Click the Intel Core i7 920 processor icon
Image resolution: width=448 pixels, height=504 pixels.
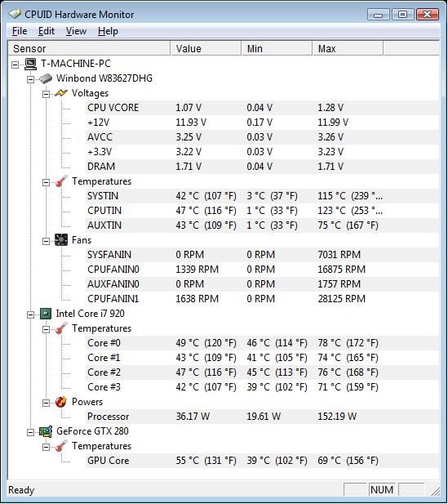click(x=46, y=314)
